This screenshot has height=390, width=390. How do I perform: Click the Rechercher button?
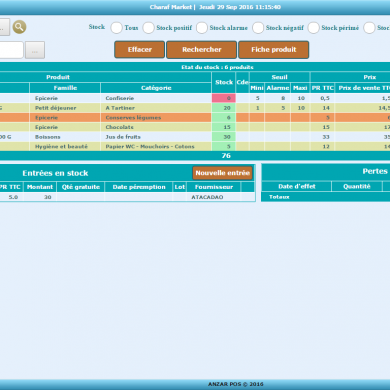point(202,50)
